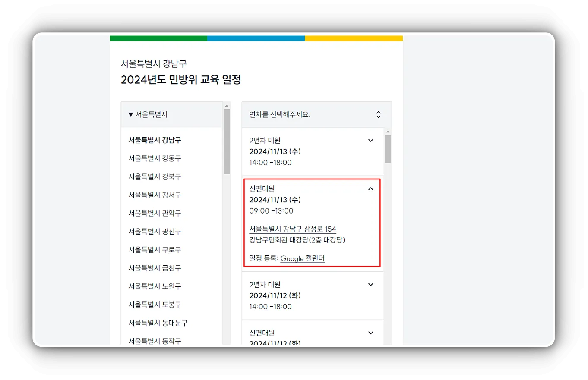Click the upward chevron on highlighted schedule card

(370, 188)
